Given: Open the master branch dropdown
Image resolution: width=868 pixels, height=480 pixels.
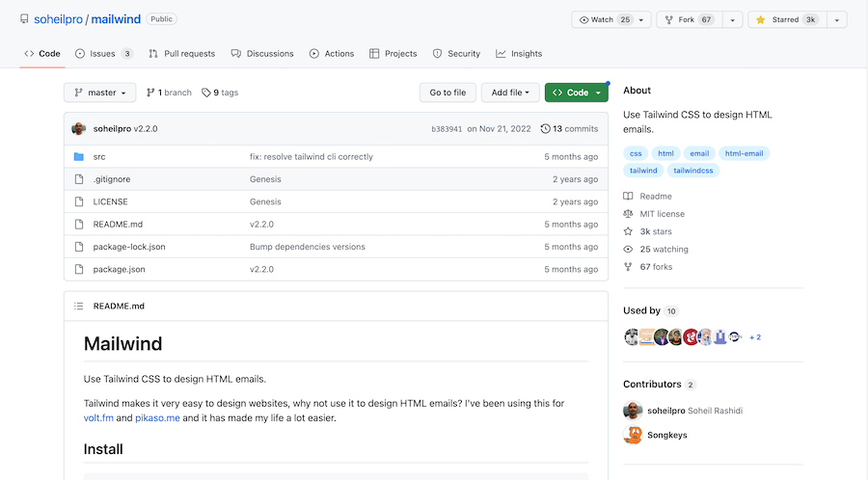Looking at the screenshot, I should [x=99, y=93].
